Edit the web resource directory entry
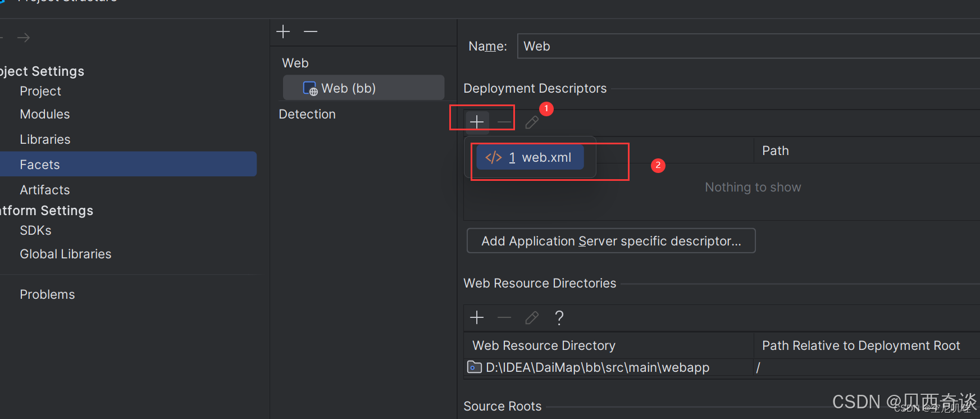This screenshot has width=980, height=419. pos(532,317)
